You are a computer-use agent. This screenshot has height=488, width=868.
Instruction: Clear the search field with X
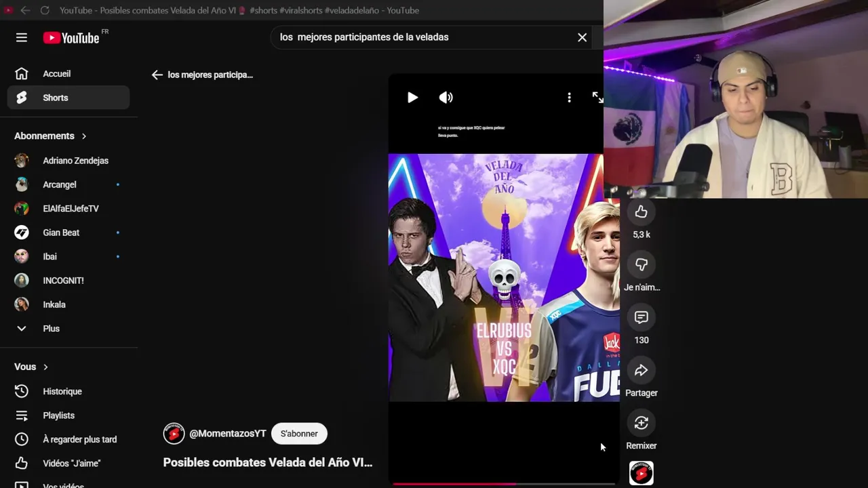pos(582,37)
